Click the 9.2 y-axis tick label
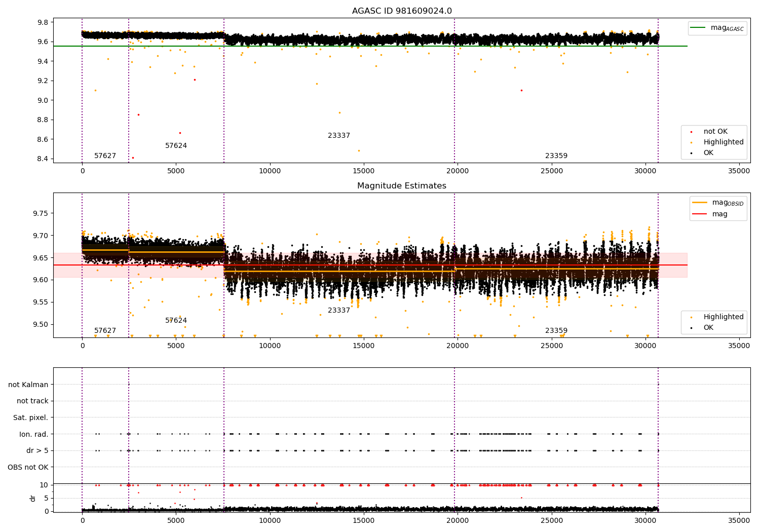 click(x=43, y=81)
